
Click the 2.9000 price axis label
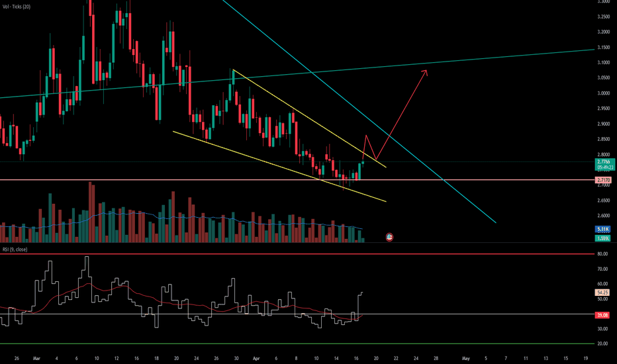coord(604,124)
